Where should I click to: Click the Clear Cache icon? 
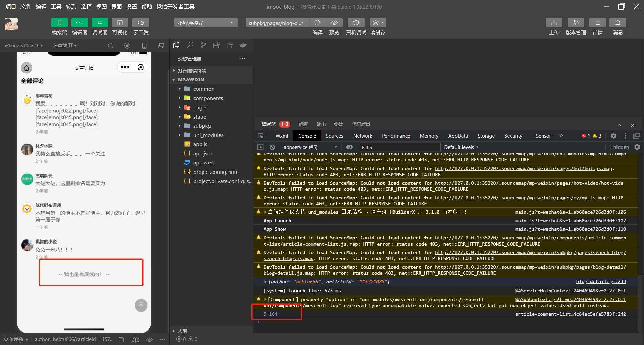[x=378, y=23]
